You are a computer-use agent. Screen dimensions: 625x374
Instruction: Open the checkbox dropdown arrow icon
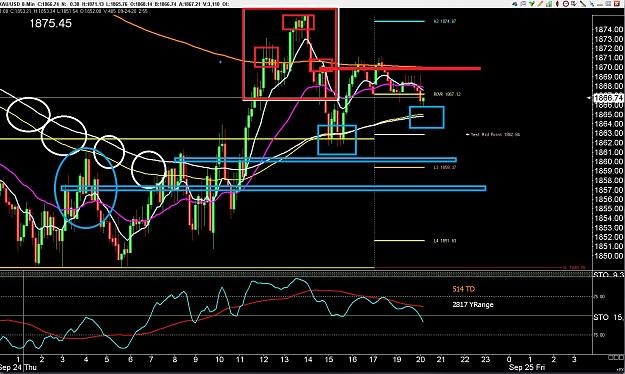tap(574, 4)
